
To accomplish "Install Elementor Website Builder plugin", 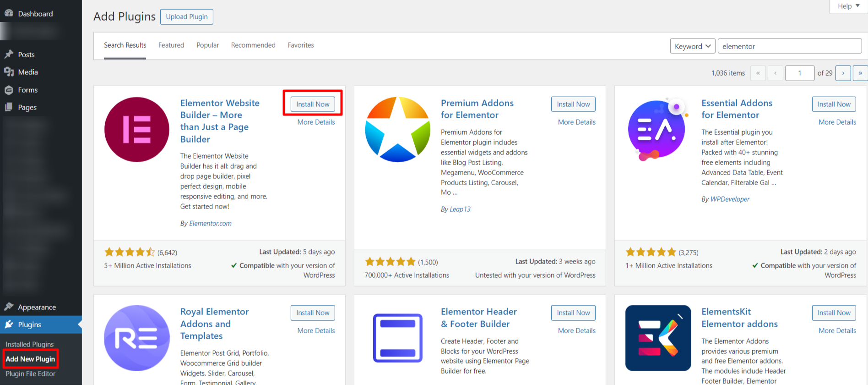I will click(x=313, y=104).
